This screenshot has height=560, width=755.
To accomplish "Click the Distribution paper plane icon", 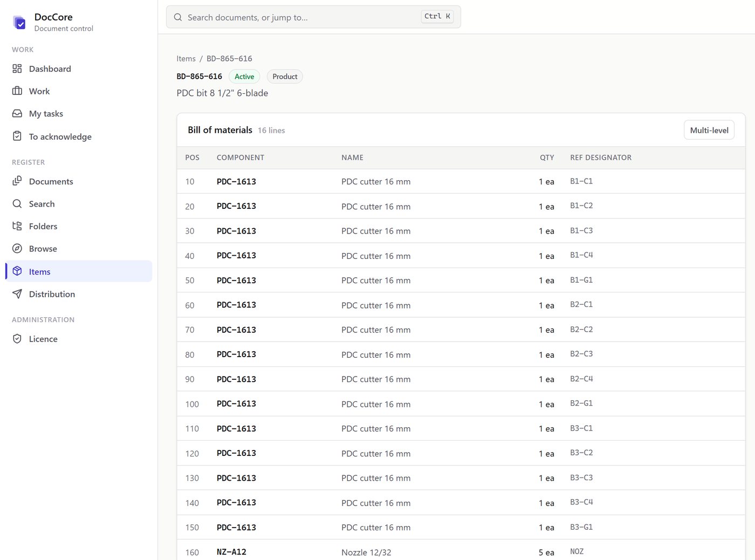I will (x=17, y=294).
